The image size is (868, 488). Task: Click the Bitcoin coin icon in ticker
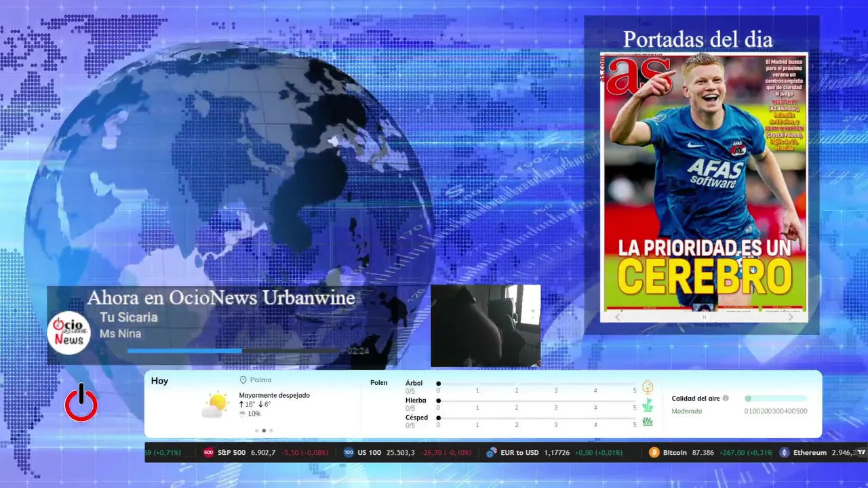tap(654, 453)
